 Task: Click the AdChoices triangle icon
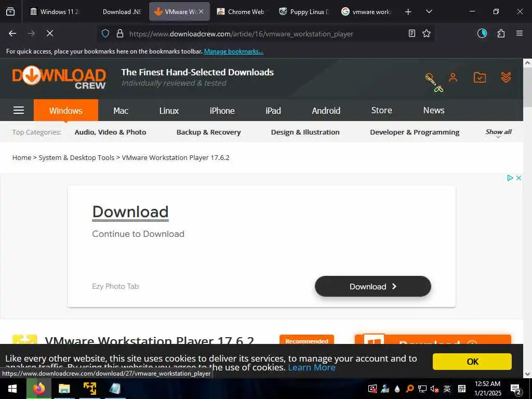510,178
